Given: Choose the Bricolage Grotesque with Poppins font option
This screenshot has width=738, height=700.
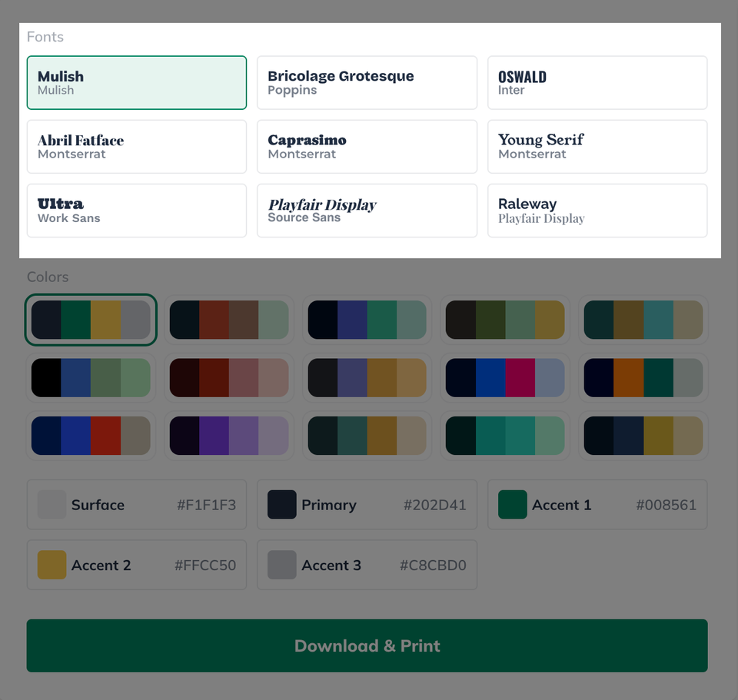Looking at the screenshot, I should pyautogui.click(x=367, y=83).
